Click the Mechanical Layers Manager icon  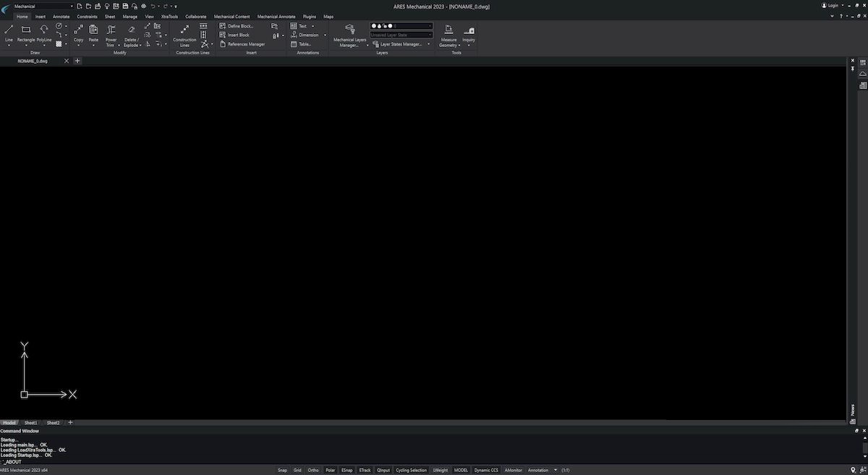click(x=349, y=30)
